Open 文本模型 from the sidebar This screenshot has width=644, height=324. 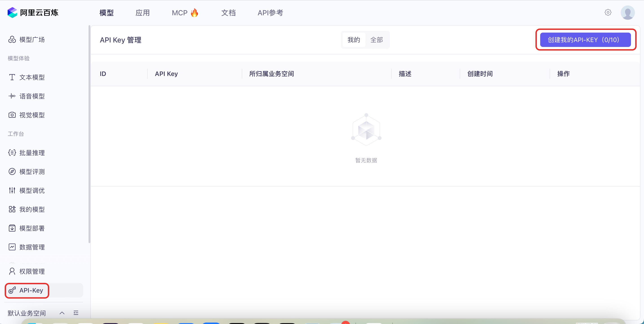point(32,77)
